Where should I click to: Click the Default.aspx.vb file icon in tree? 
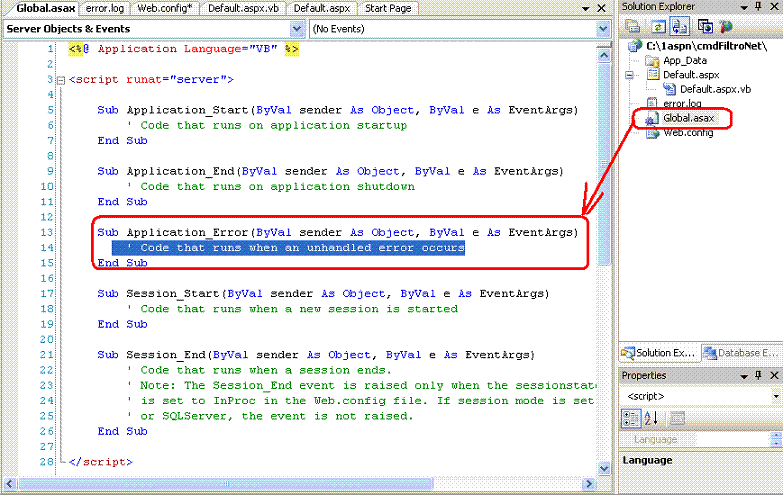tap(669, 89)
